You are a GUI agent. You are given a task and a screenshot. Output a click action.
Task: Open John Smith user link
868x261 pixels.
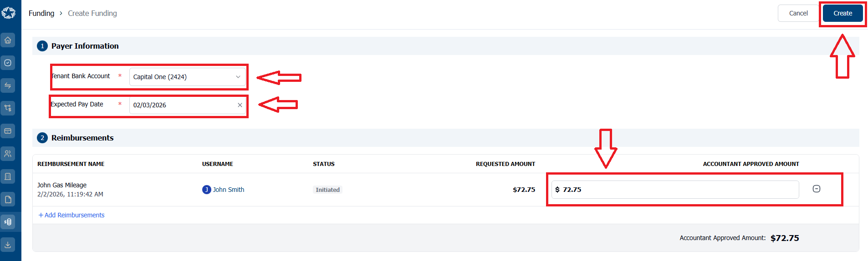[229, 190]
